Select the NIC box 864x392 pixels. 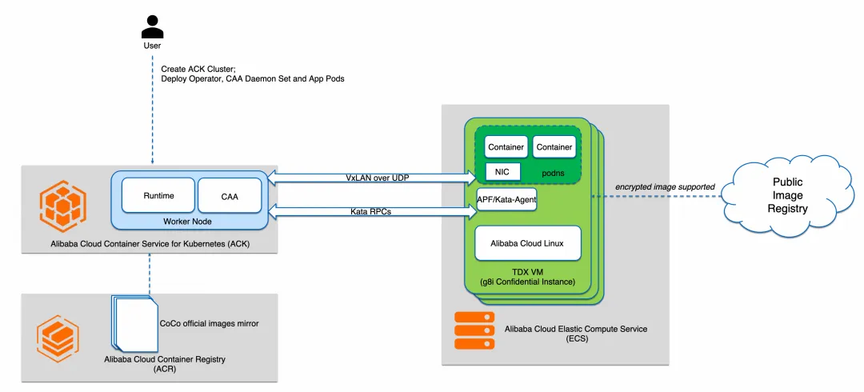pos(503,171)
